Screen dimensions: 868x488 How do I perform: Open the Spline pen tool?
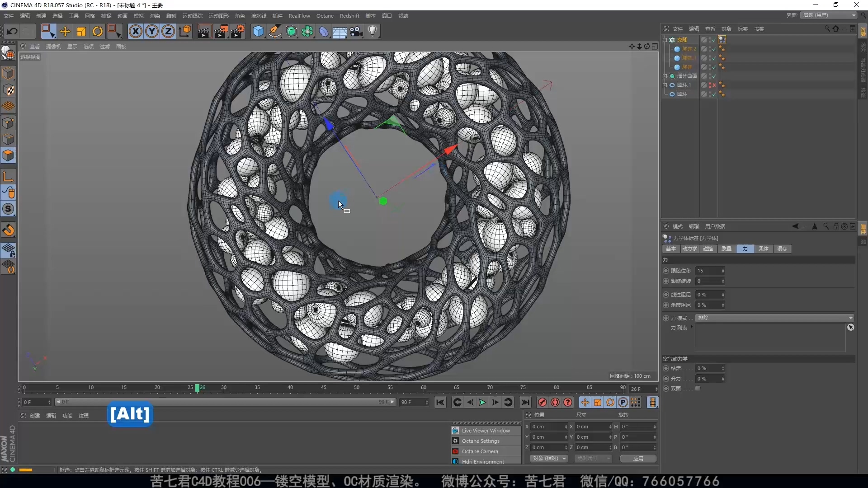[274, 31]
